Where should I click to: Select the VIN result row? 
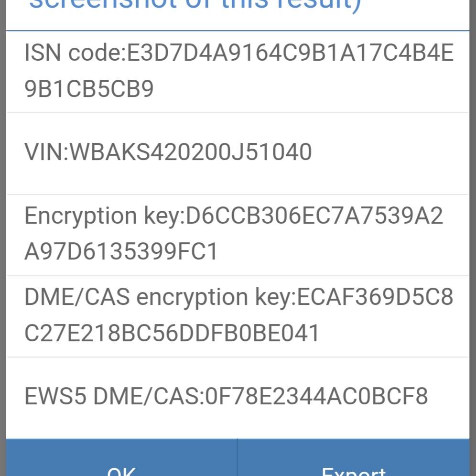238,153
